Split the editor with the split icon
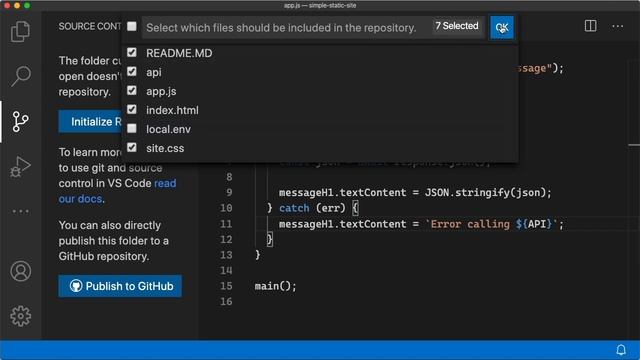The width and height of the screenshot is (640, 360). coord(590,26)
